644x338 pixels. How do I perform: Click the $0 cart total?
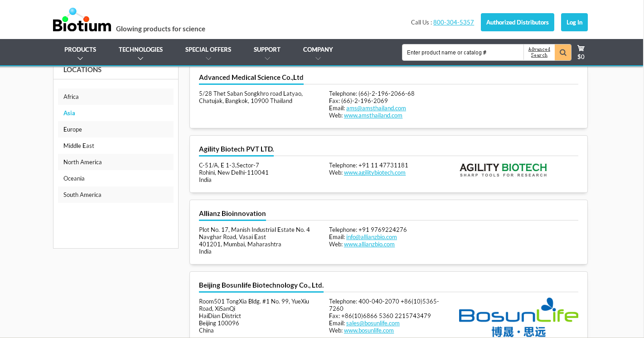tap(581, 57)
